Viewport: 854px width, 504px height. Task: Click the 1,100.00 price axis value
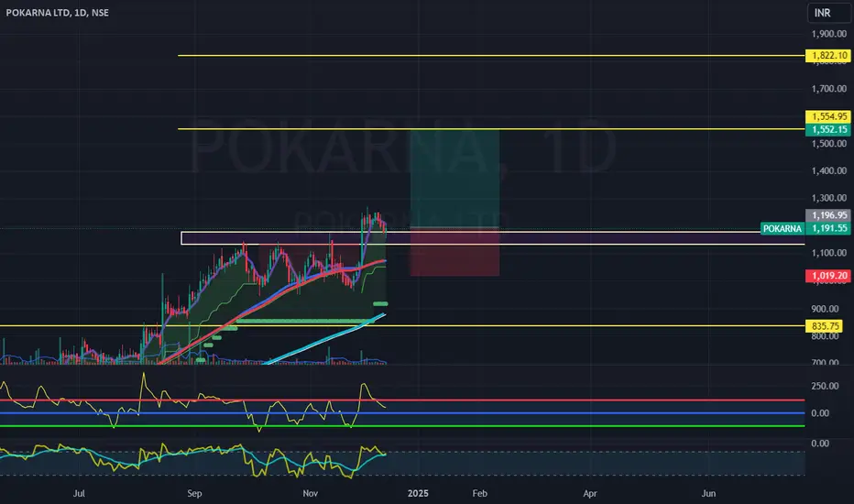click(829, 253)
